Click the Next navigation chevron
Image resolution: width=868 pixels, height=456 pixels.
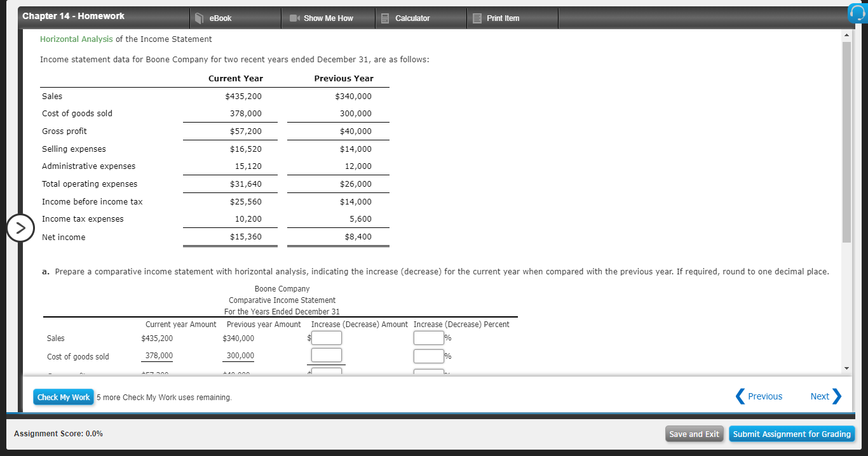839,396
